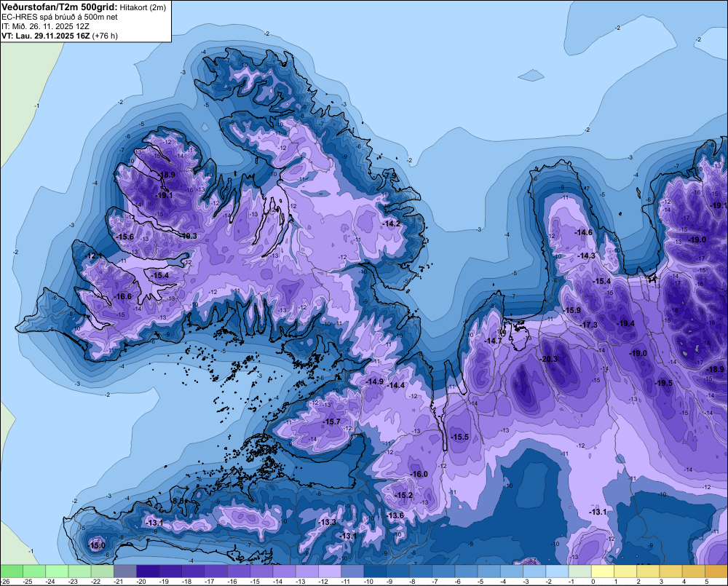Pick the legend swatch between -2 and -1
The image size is (728, 586).
tap(557, 571)
